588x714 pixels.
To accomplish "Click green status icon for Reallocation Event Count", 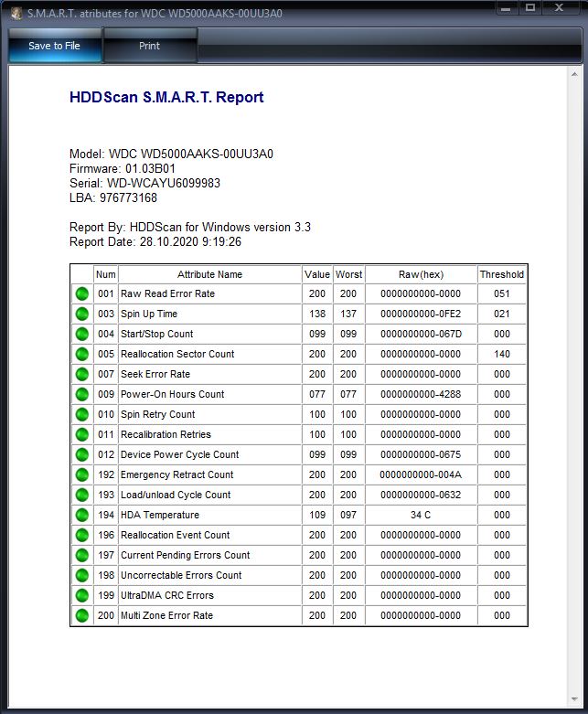I will tap(82, 535).
